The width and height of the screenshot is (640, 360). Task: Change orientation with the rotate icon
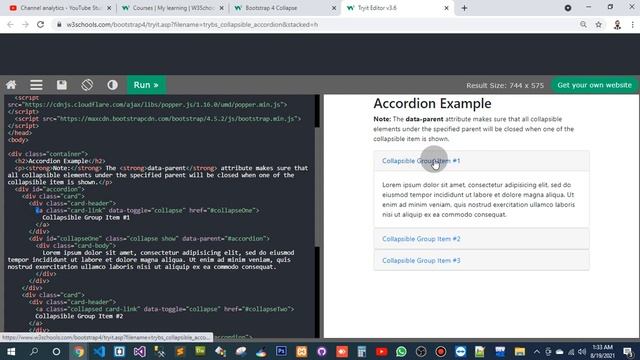pyautogui.click(x=87, y=85)
